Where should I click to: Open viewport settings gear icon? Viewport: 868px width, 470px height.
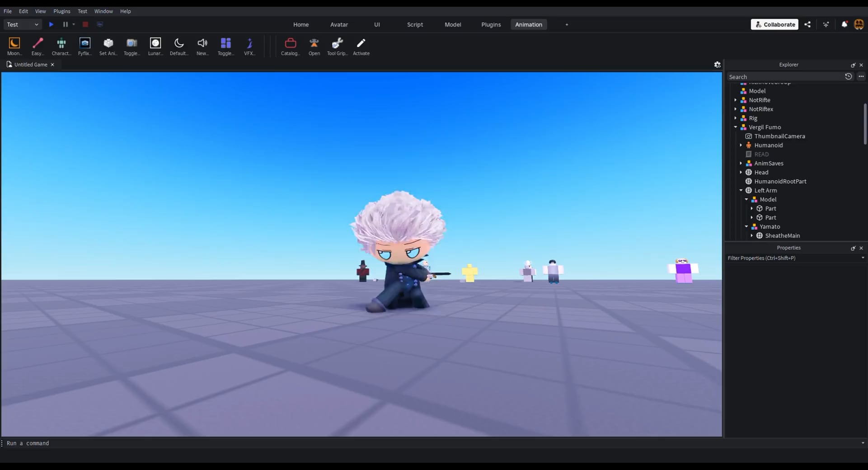point(717,65)
